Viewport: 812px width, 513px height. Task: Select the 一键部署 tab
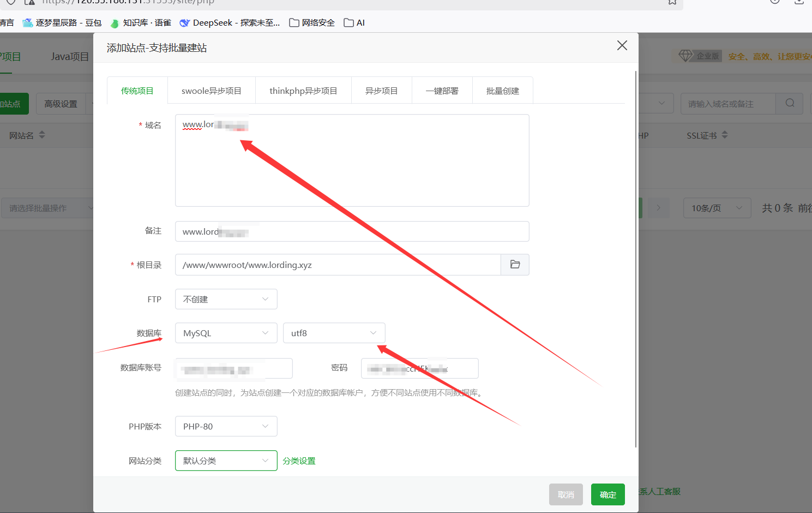point(442,91)
